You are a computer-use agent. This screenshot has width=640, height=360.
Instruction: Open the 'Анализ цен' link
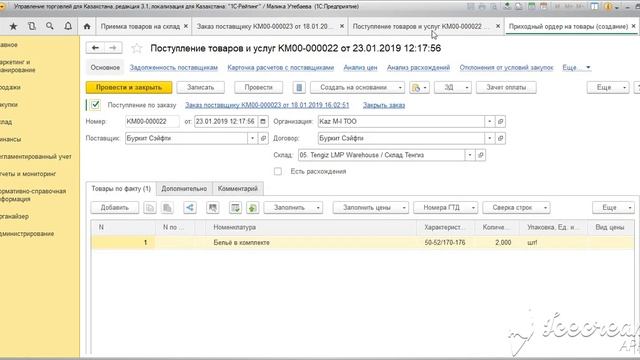pyautogui.click(x=360, y=67)
